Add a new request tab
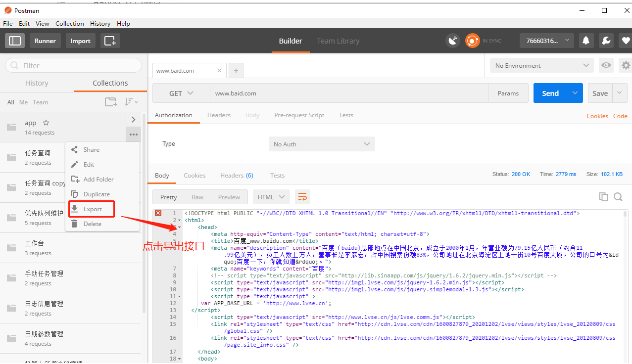632x364 pixels. point(236,71)
